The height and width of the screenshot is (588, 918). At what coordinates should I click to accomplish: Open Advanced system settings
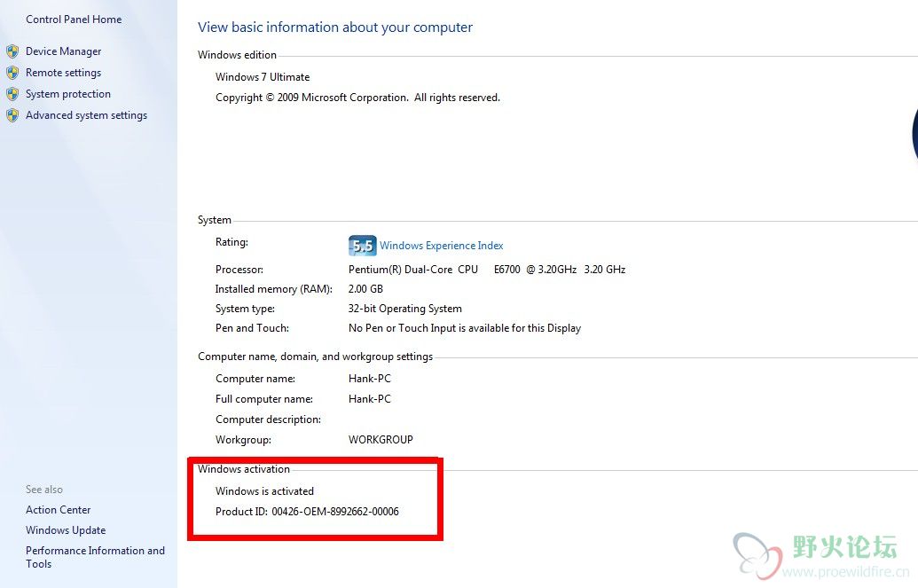[86, 115]
